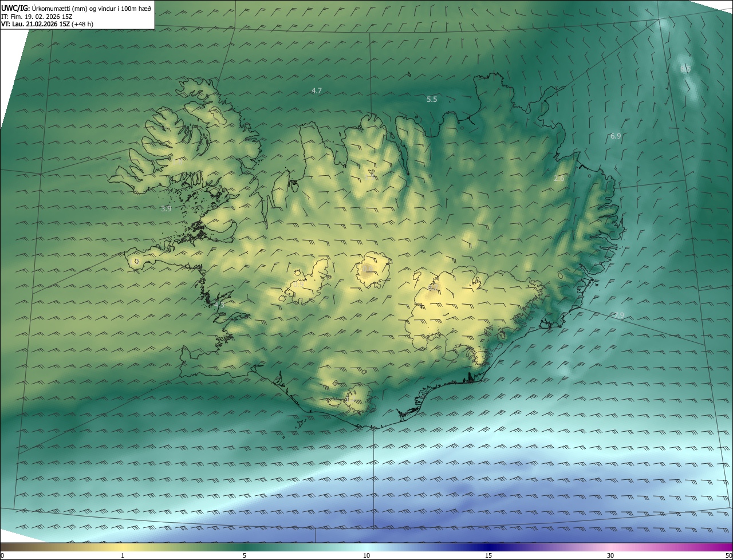Click the 6.9 value label east of Iceland
This screenshot has height=560, width=733.
tap(616, 136)
